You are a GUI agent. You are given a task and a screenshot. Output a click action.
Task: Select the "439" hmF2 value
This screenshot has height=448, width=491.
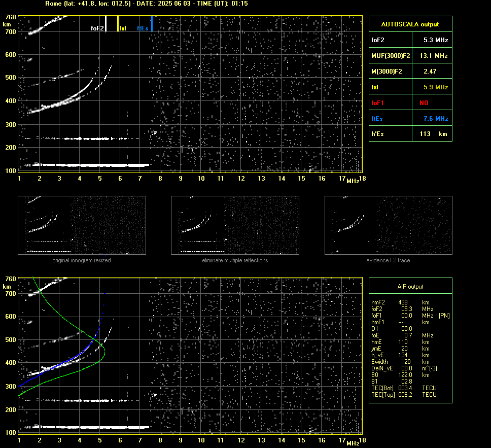point(403,302)
